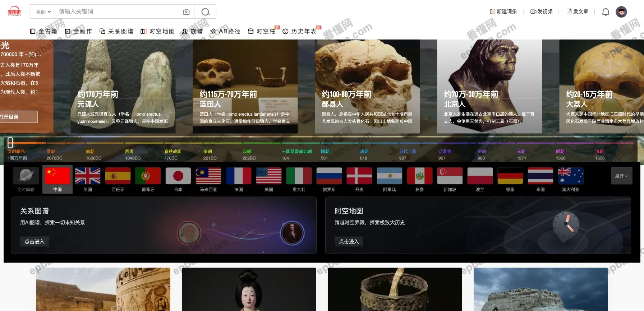
Task: Click the 全历史 site logo
Action: (x=14, y=11)
